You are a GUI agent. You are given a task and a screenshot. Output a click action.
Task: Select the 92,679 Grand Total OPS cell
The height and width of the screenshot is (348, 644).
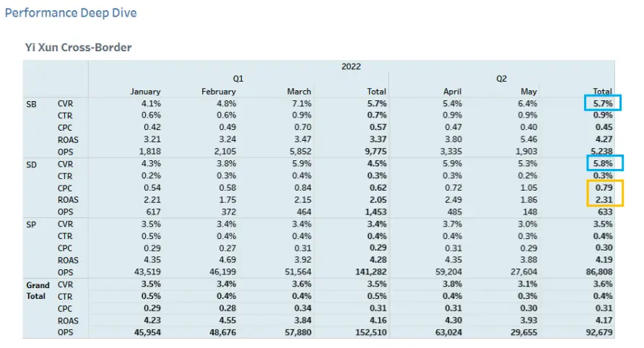[598, 331]
